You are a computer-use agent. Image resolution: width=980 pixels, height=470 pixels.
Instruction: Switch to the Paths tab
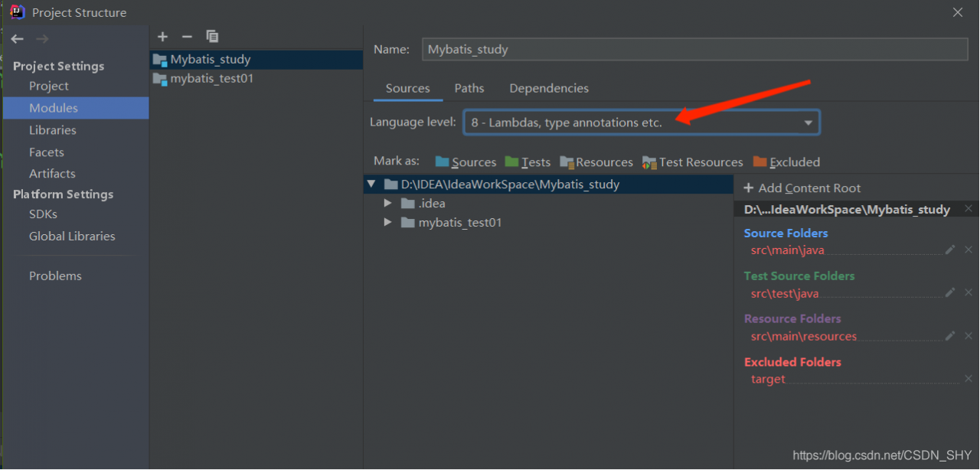click(469, 88)
